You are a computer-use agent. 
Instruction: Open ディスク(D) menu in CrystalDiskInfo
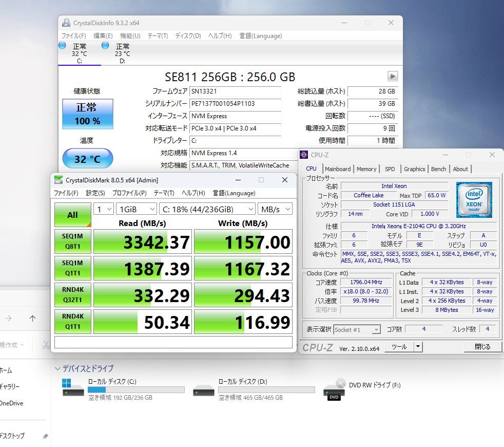pos(188,36)
